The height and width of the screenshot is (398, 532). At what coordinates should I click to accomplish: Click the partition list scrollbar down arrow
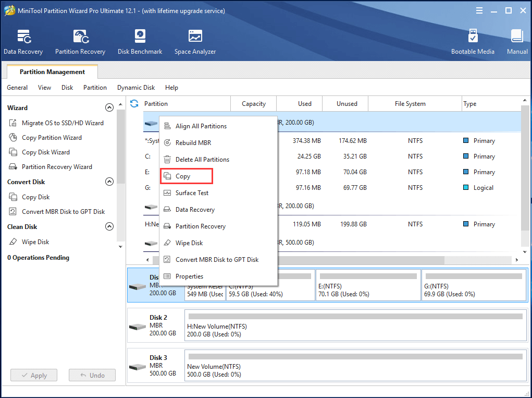[525, 252]
